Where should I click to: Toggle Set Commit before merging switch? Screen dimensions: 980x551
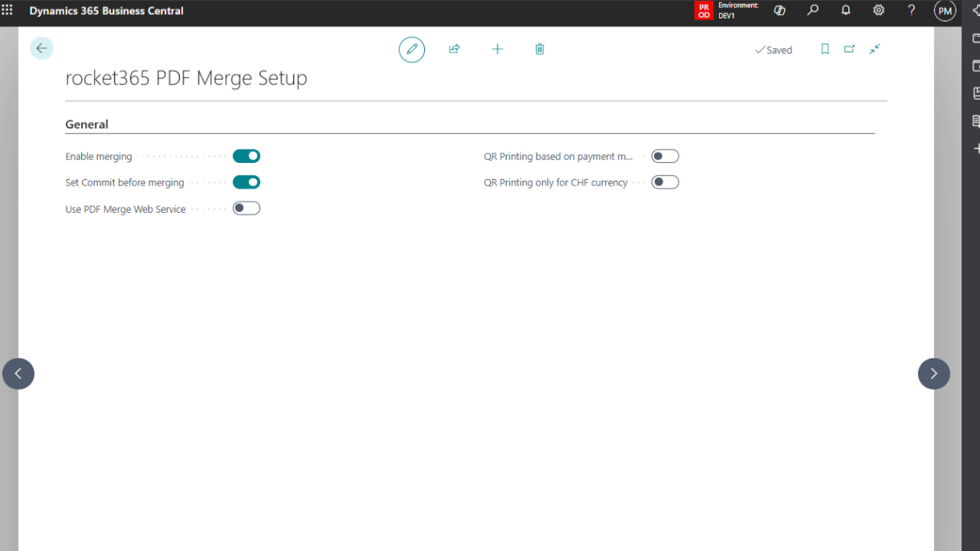click(x=247, y=182)
